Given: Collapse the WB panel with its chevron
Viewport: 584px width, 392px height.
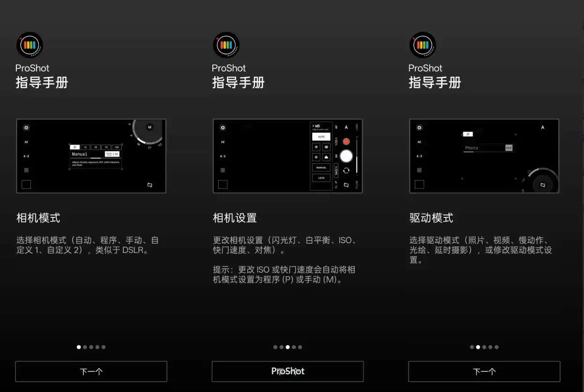Looking at the screenshot, I should (313, 126).
